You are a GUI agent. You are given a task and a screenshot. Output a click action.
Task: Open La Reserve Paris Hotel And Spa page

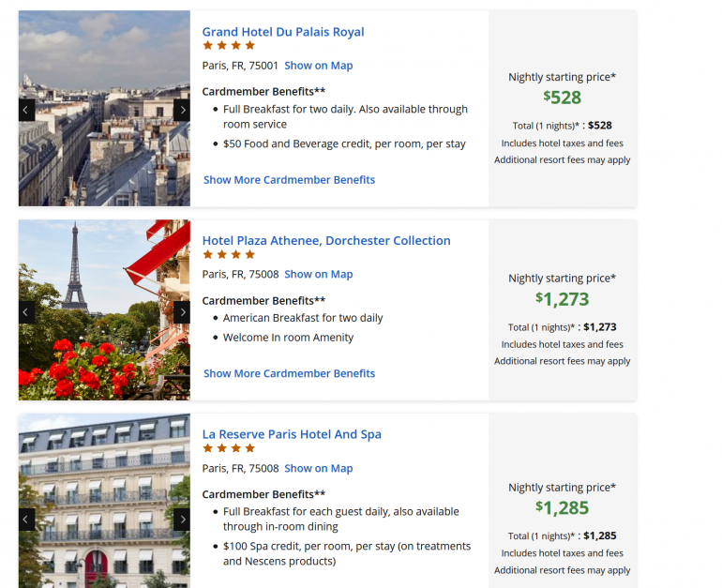(x=292, y=434)
